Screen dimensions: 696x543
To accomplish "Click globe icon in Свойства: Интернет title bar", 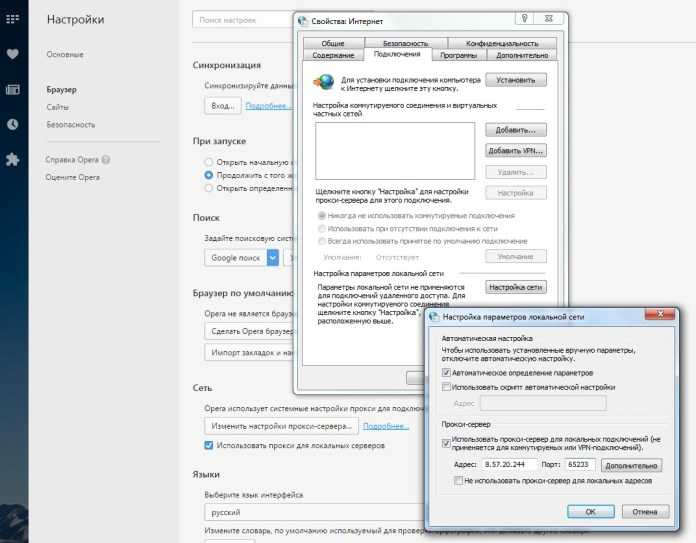I will [x=303, y=21].
